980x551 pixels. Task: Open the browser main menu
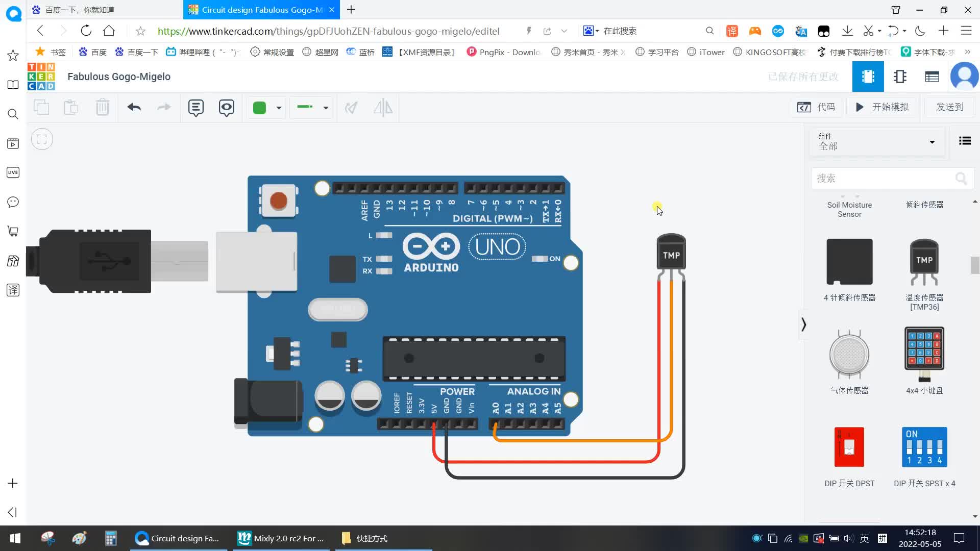coord(966,31)
